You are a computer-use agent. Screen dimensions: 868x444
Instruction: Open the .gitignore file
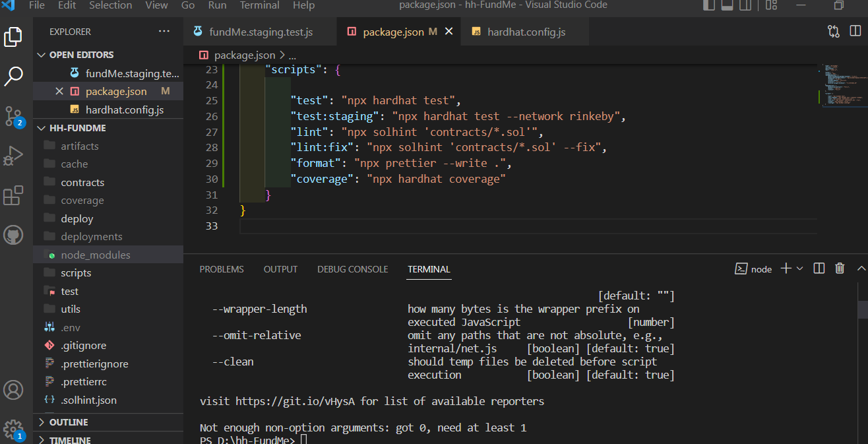[x=108, y=345]
